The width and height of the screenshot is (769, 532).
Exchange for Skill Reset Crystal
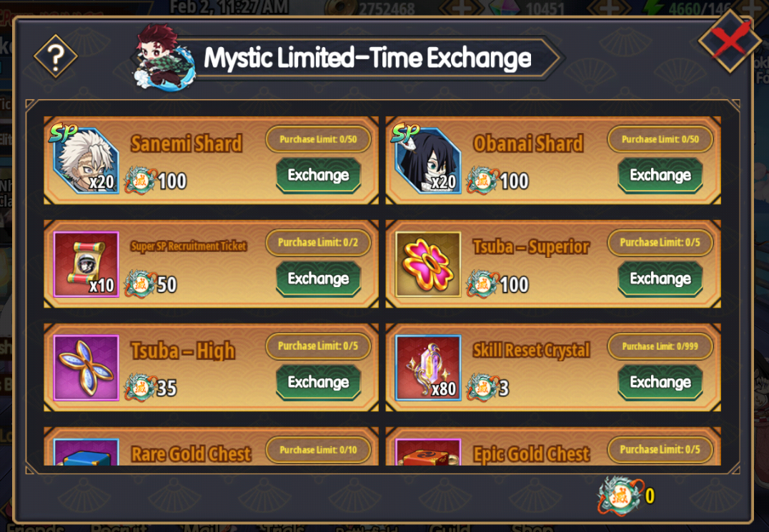click(x=660, y=382)
